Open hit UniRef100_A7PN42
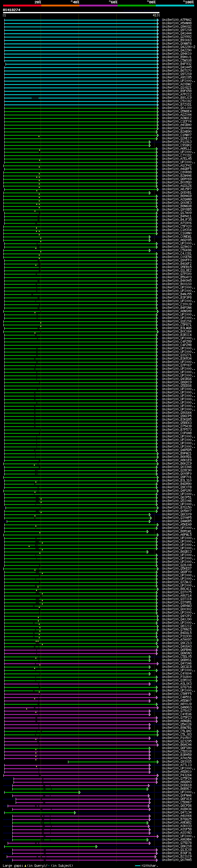This screenshot has height=868, width=197. pyautogui.click(x=176, y=20)
